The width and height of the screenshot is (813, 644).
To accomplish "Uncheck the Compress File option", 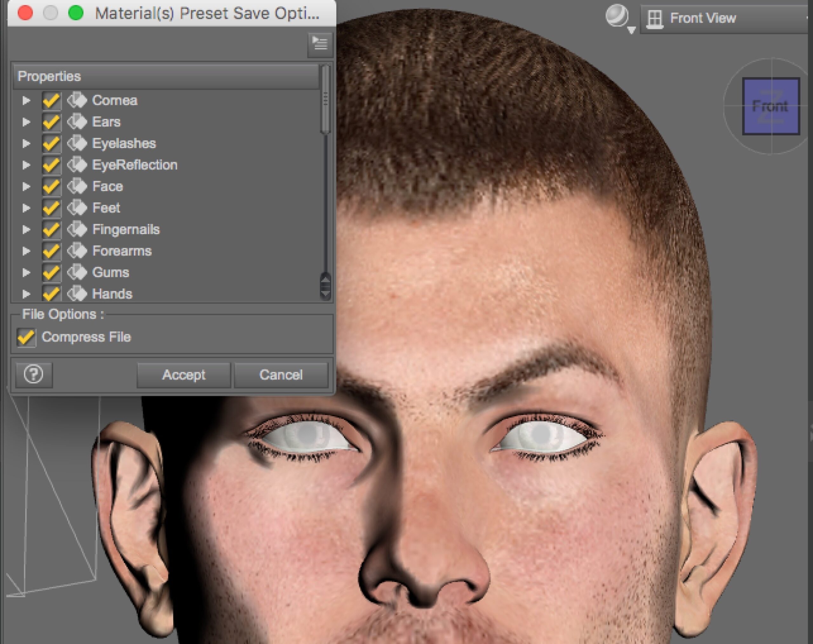I will (x=26, y=337).
